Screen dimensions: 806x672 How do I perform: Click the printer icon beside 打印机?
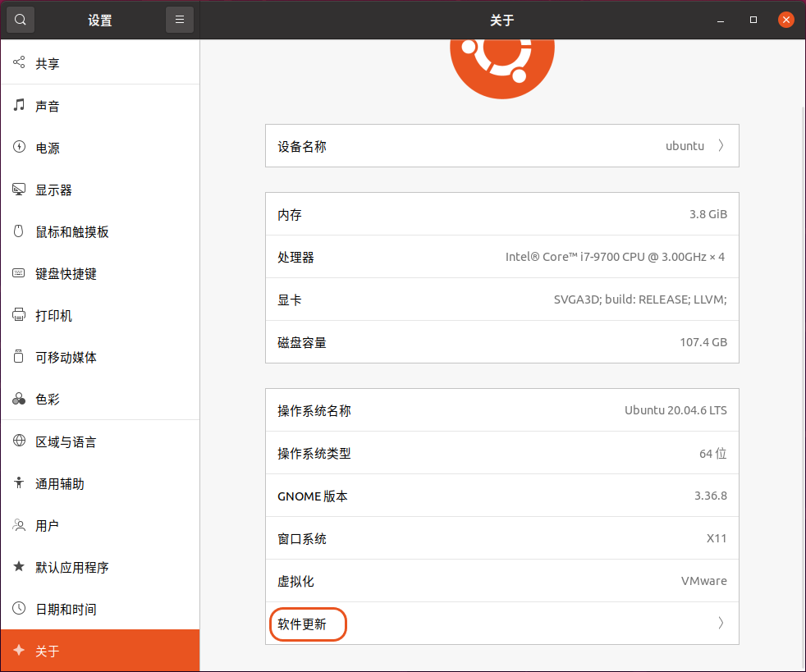pyautogui.click(x=19, y=314)
